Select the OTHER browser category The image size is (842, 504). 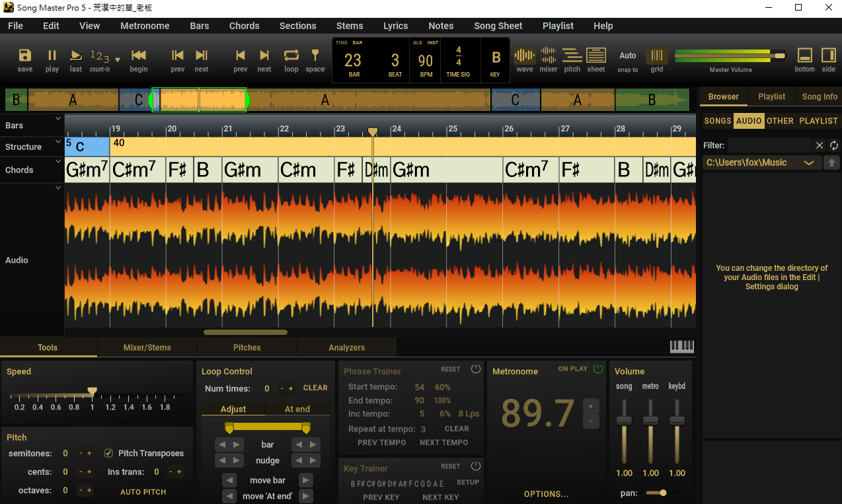coord(780,121)
